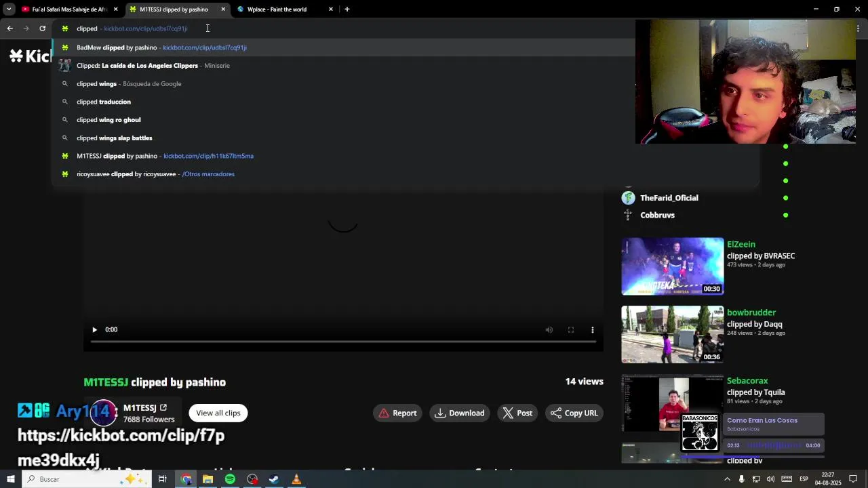Click View all clips button
The image size is (868, 488).
pos(218,413)
